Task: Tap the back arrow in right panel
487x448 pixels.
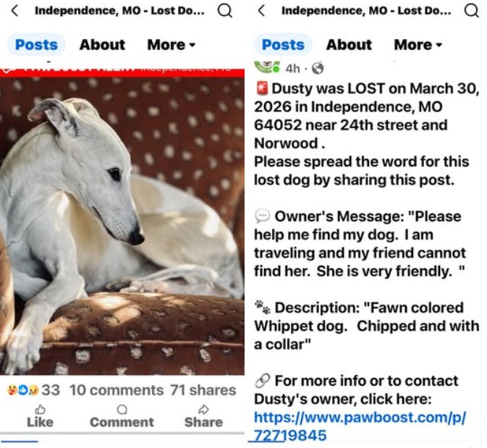Action: point(261,11)
